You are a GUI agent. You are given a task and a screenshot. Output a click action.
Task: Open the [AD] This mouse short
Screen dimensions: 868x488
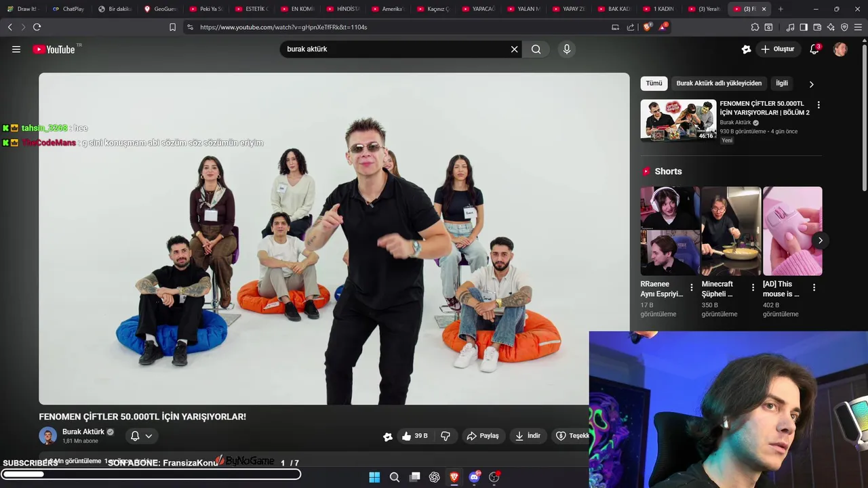pyautogui.click(x=792, y=231)
